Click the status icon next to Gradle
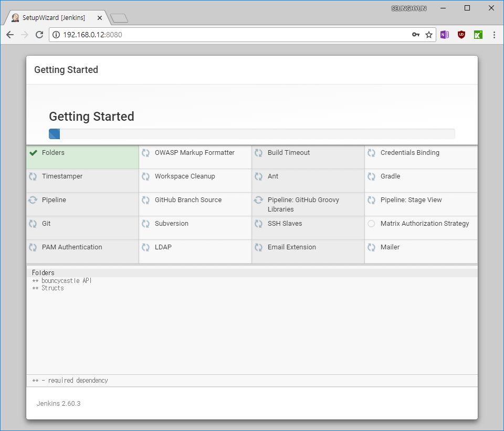This screenshot has width=504, height=431. 372,176
